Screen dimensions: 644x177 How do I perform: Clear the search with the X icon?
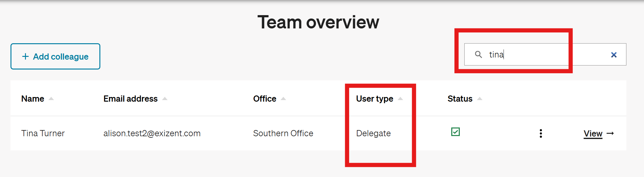614,55
